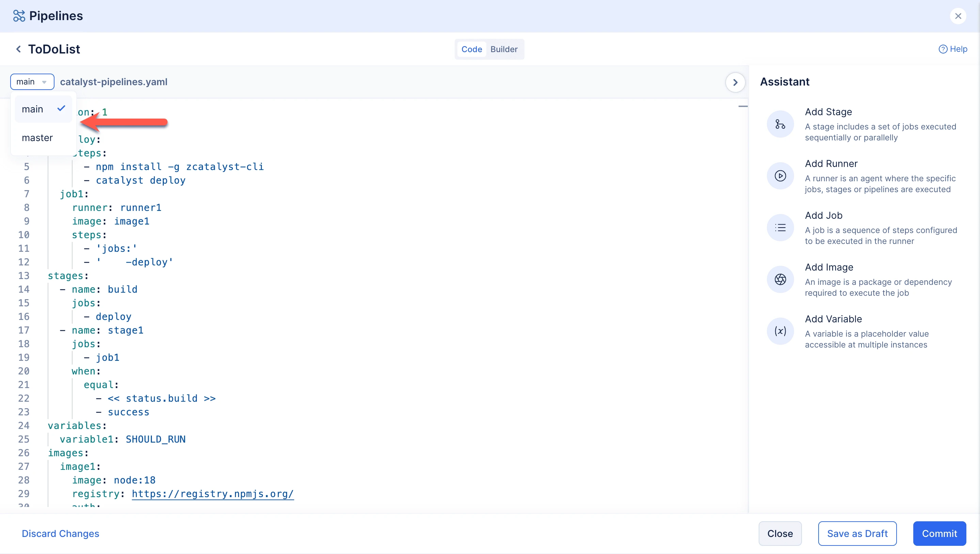Open the registry.npmjs.org URL in code

tap(213, 494)
